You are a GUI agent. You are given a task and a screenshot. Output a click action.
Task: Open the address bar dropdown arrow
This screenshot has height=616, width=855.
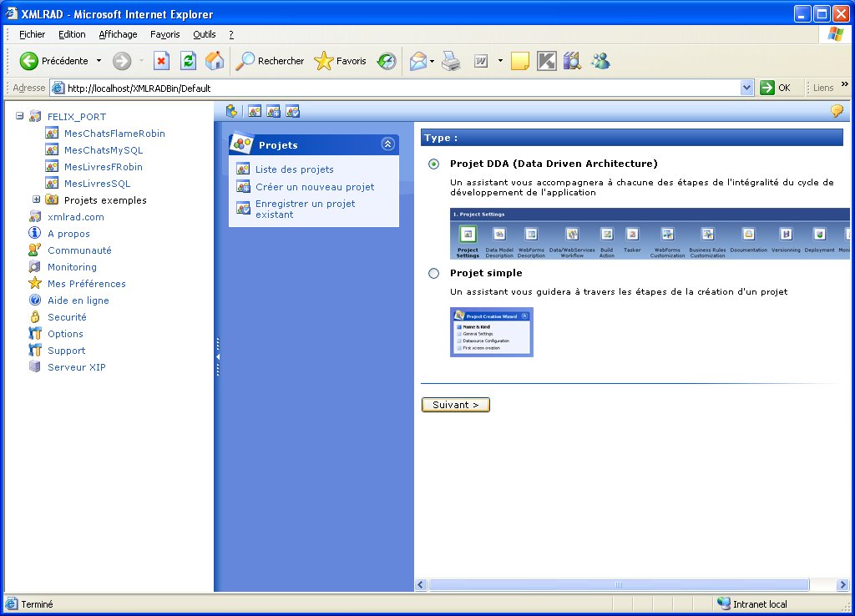(x=746, y=88)
